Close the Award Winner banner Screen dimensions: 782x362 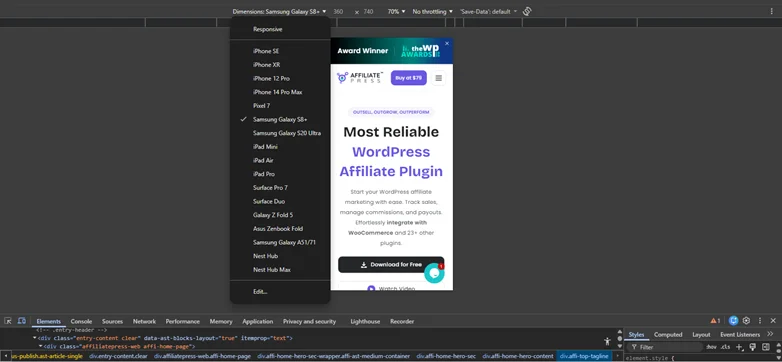447,43
